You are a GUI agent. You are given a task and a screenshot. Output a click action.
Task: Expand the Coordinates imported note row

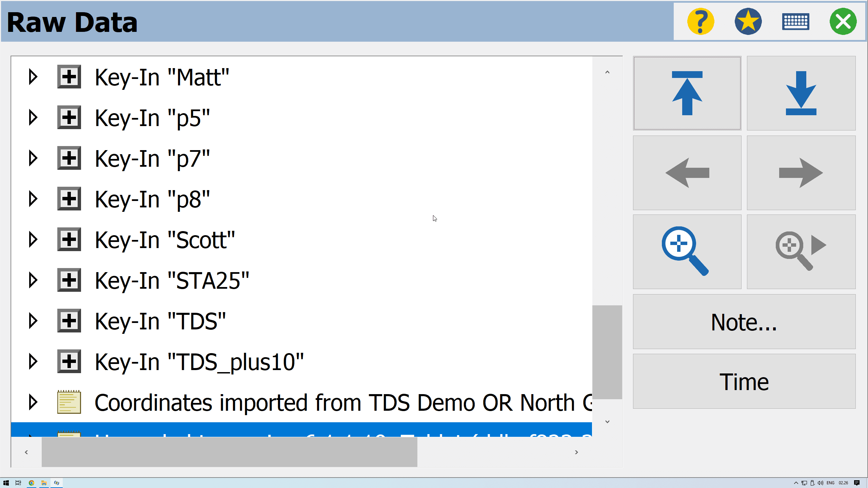point(33,402)
